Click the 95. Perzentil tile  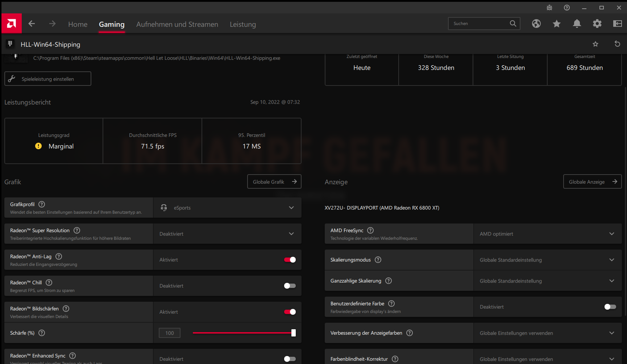point(252,141)
